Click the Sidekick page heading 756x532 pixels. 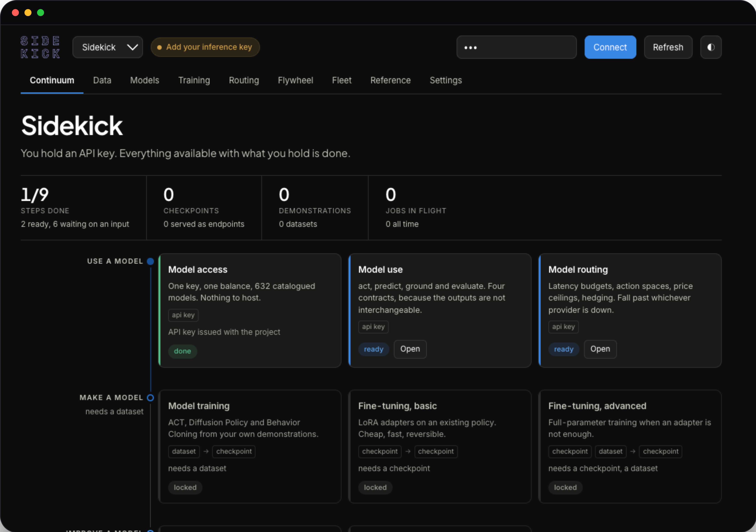tap(72, 125)
